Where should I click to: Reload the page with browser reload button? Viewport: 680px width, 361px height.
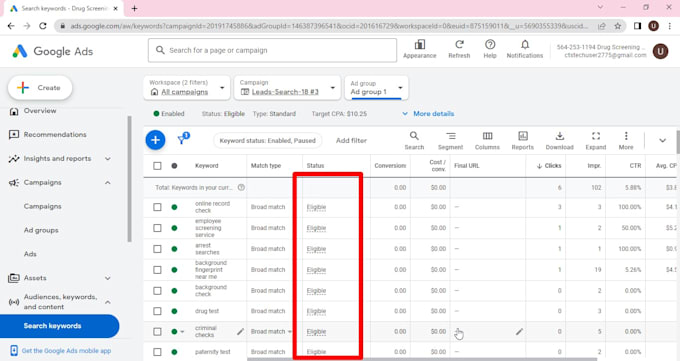tap(42, 26)
